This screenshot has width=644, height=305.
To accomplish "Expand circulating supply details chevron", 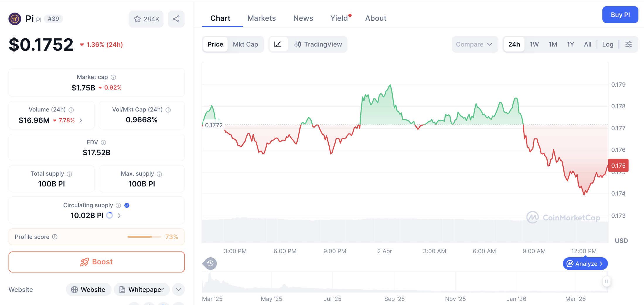I will [119, 215].
